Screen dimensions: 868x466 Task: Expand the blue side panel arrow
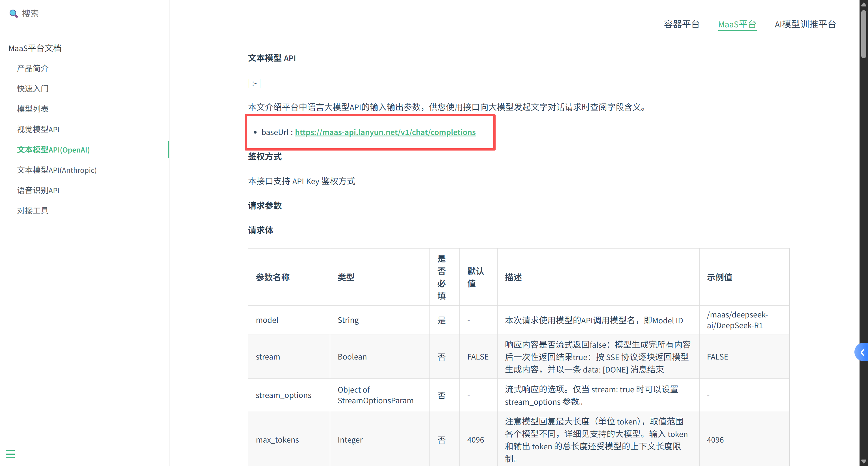pyautogui.click(x=862, y=352)
